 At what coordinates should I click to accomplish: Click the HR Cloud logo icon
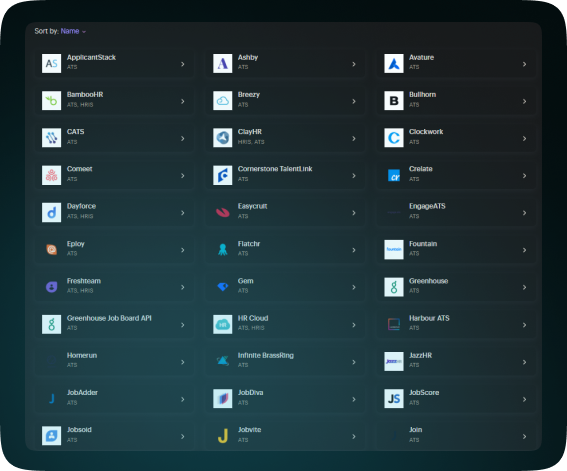(222, 324)
